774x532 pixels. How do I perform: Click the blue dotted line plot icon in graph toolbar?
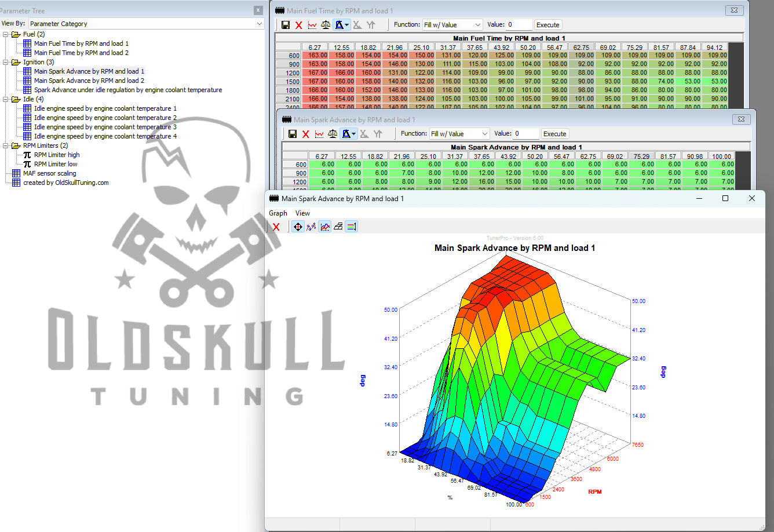(312, 227)
